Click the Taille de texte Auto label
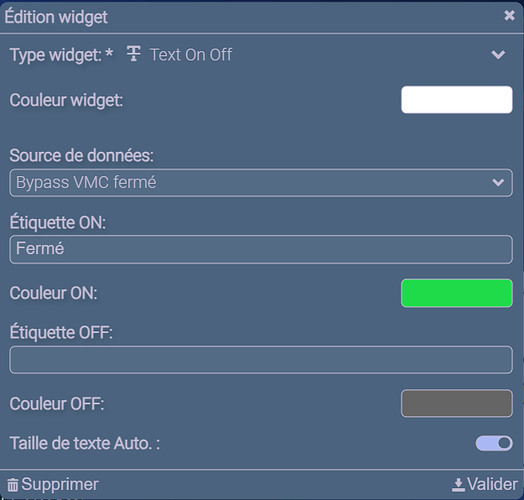The width and height of the screenshot is (524, 500). pos(85,444)
